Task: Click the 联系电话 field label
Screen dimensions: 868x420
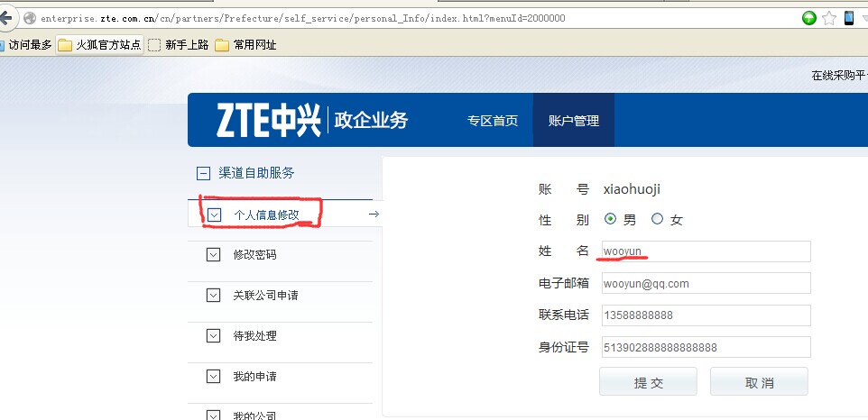Action: pyautogui.click(x=564, y=315)
